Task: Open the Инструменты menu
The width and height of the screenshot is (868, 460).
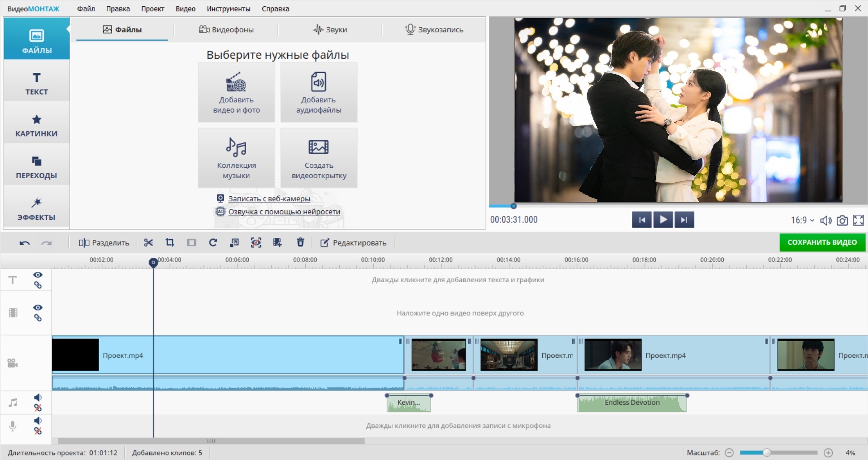Action: coord(228,9)
